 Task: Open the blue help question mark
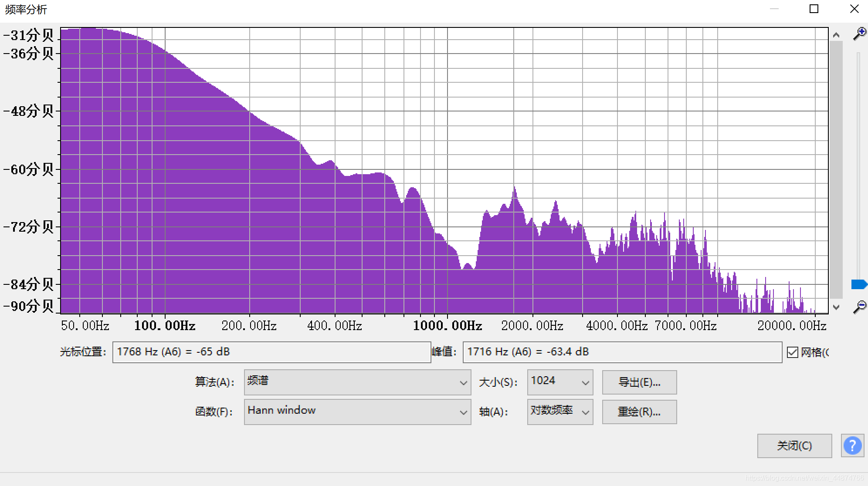[852, 445]
